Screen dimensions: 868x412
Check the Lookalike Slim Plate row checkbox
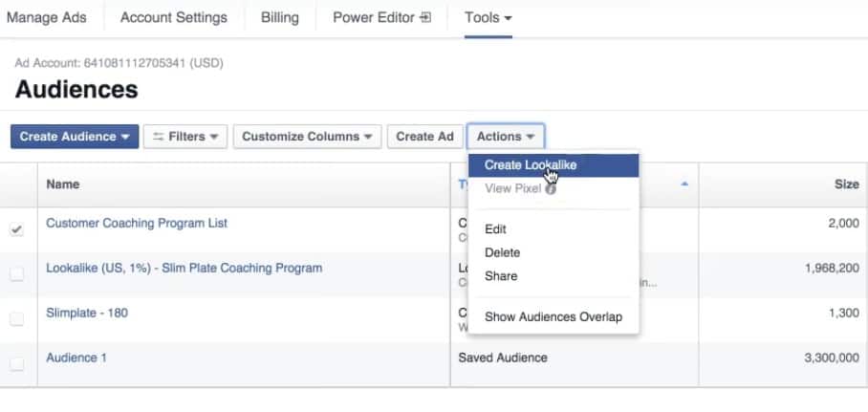[x=17, y=273]
